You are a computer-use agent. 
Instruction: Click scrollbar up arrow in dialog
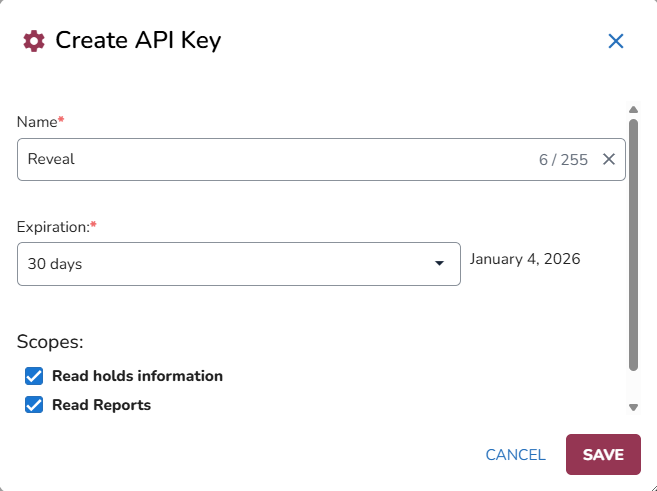tap(633, 110)
